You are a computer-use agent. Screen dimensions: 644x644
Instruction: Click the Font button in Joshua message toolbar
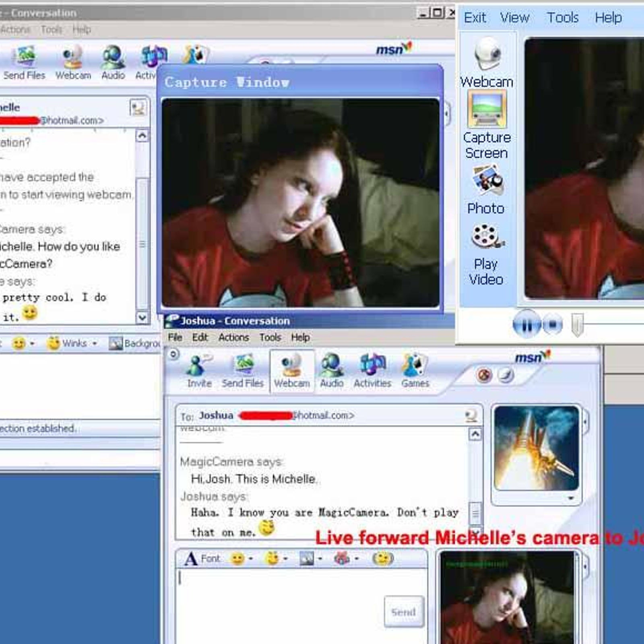point(202,559)
